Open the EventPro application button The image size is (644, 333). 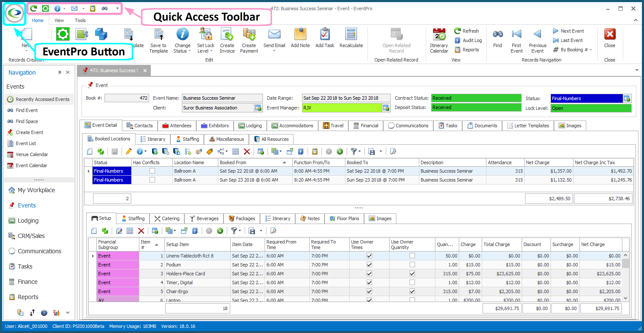pos(14,13)
